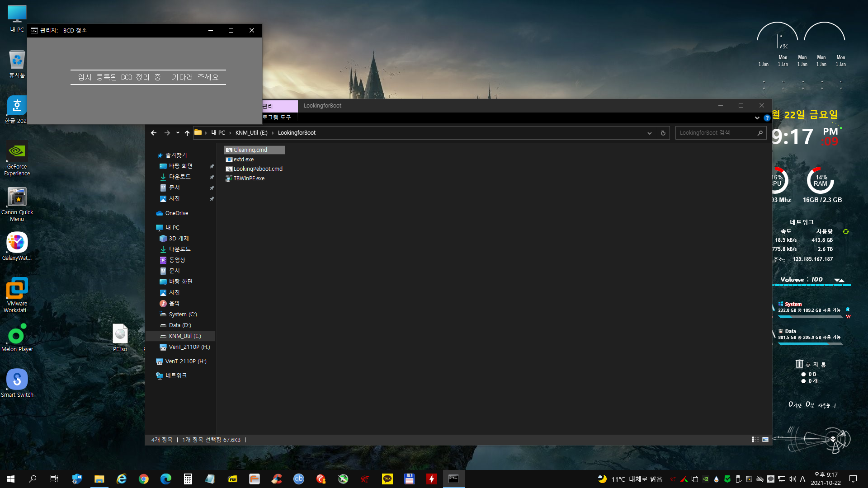Image resolution: width=868 pixels, height=488 pixels.
Task: Select the TBWinPE.exe file
Action: pos(245,178)
